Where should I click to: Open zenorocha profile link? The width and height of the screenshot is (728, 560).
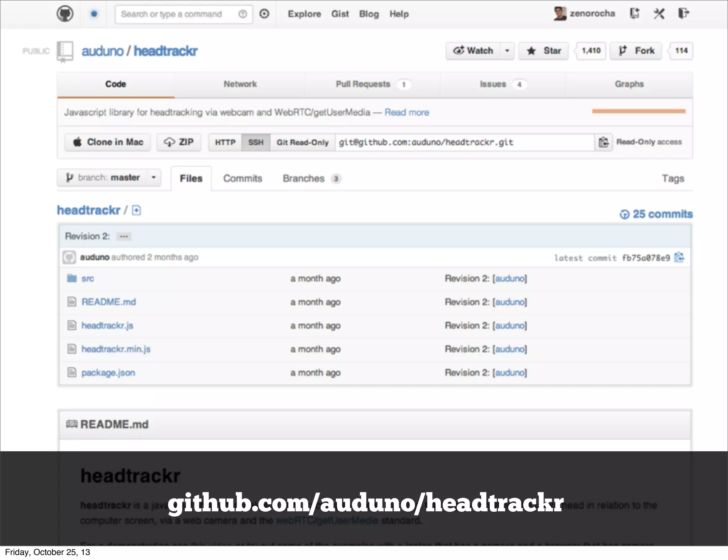[592, 14]
